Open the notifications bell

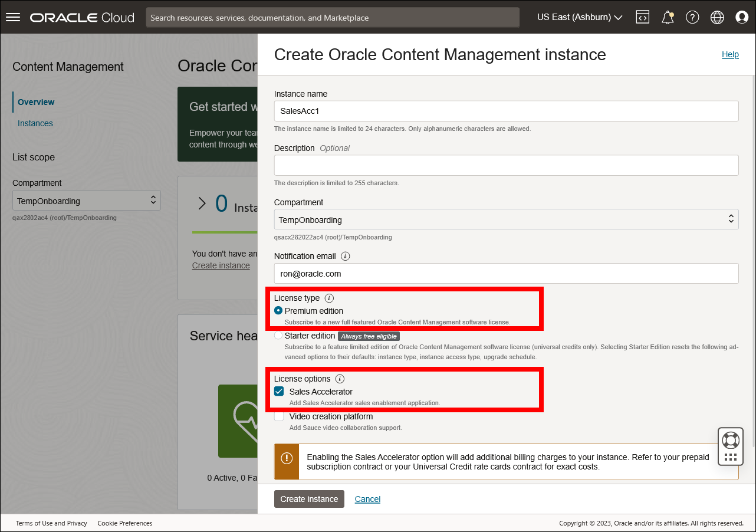667,17
